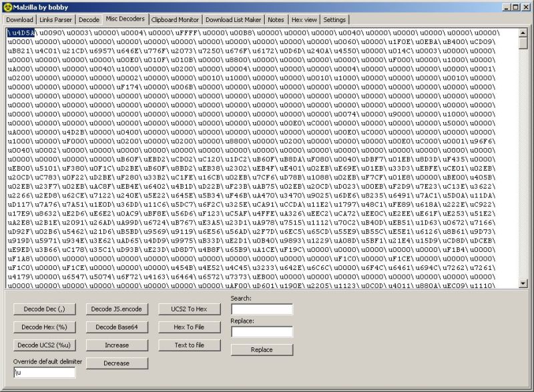Apply Decode Base64
This screenshot has width=534, height=392.
(117, 327)
